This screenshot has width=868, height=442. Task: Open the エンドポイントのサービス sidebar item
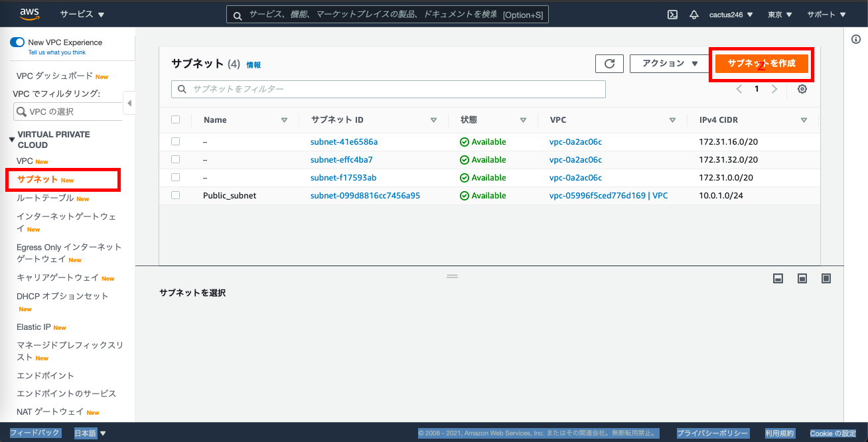(66, 394)
